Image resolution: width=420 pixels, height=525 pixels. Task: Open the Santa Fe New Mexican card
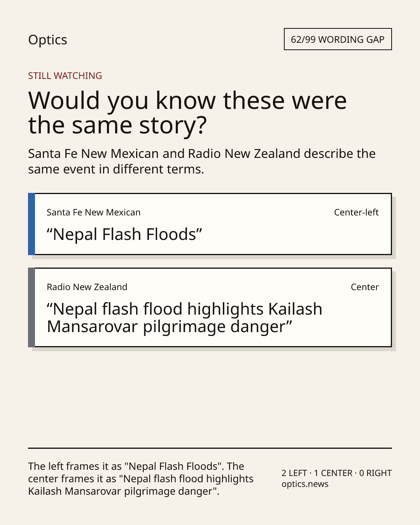point(210,224)
